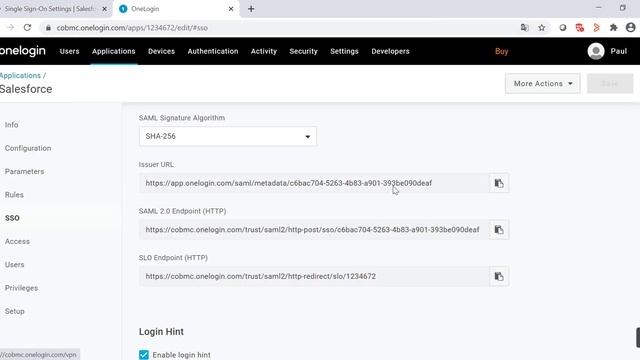The width and height of the screenshot is (640, 360).
Task: Open the Developers menu
Action: [390, 51]
